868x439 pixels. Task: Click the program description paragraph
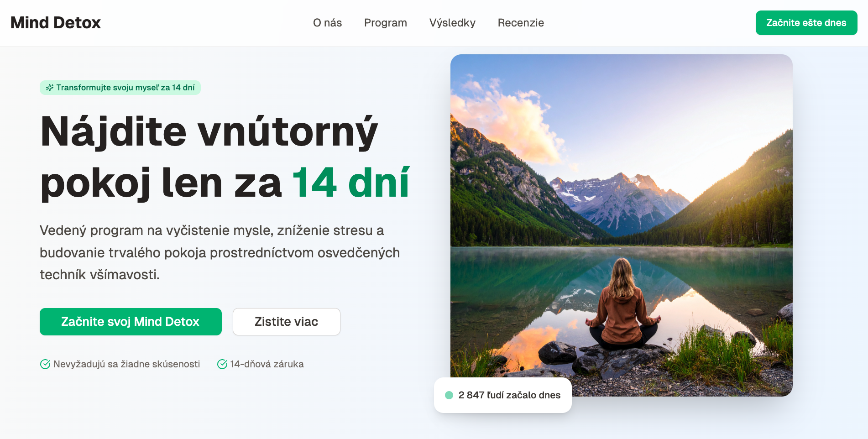220,252
